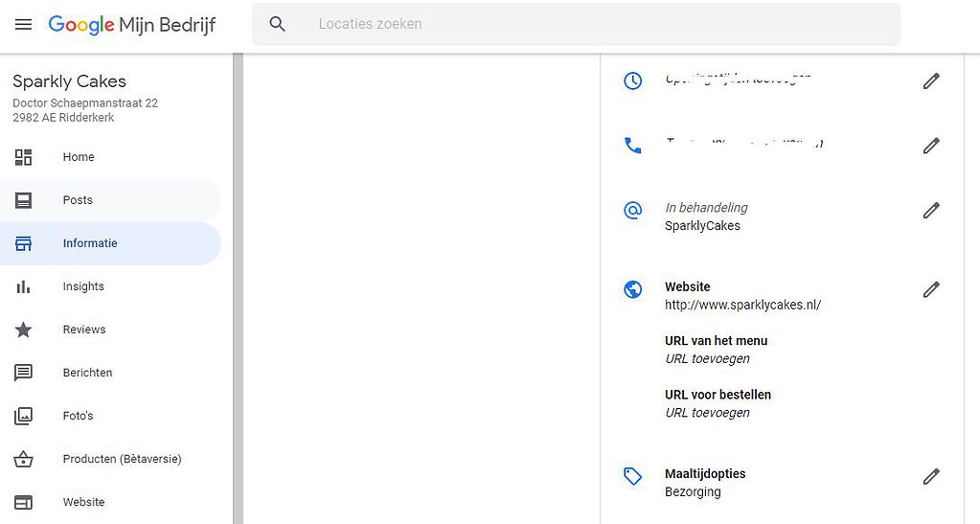Click the opening hours clock icon

(632, 80)
